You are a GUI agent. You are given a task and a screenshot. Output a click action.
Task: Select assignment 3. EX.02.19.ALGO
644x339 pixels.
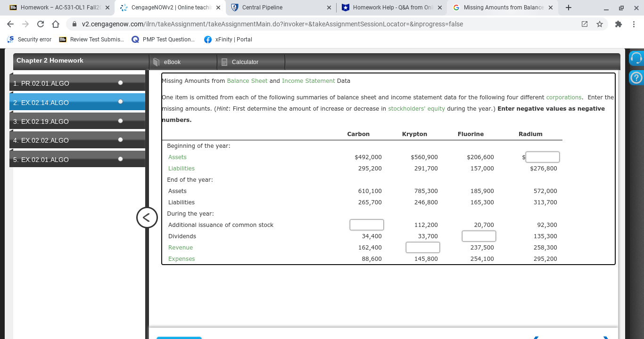click(x=71, y=121)
